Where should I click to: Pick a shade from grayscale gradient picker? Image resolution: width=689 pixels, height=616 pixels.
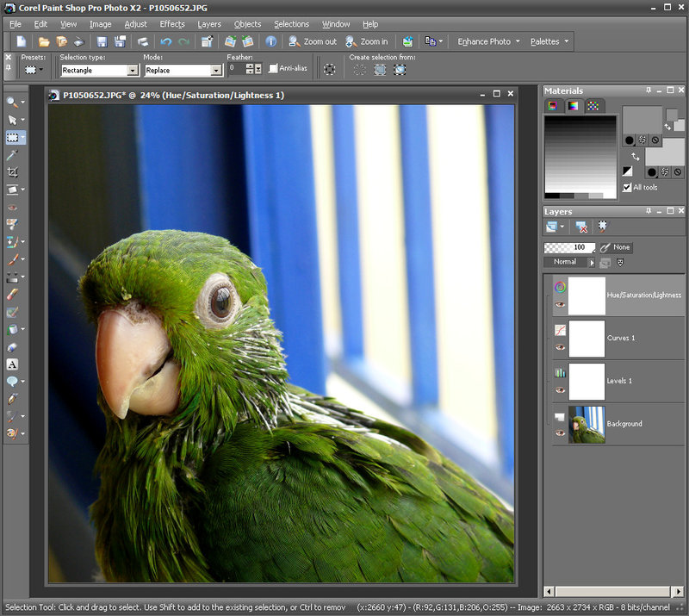[580, 154]
